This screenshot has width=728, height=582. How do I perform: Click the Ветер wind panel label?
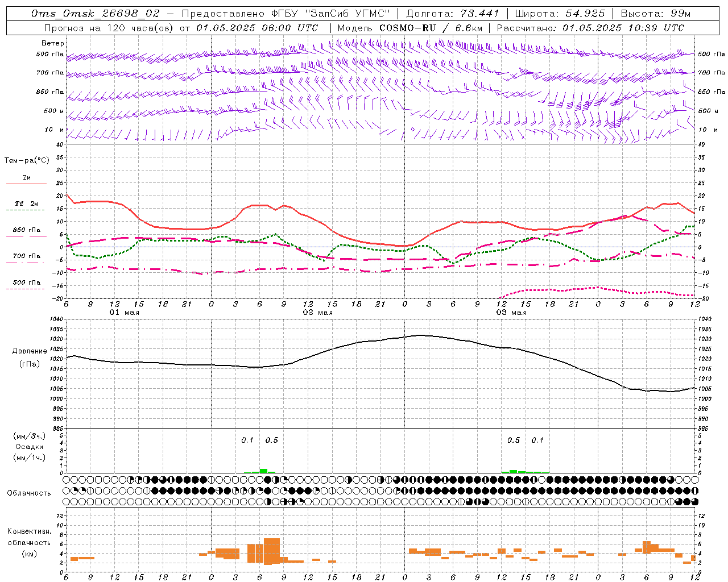click(53, 43)
